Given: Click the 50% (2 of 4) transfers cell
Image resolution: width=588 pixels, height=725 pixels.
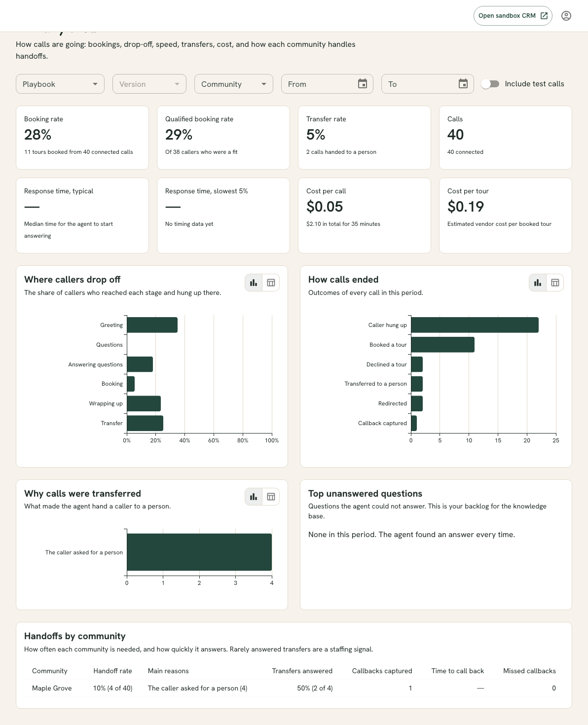Looking at the screenshot, I should tap(315, 688).
